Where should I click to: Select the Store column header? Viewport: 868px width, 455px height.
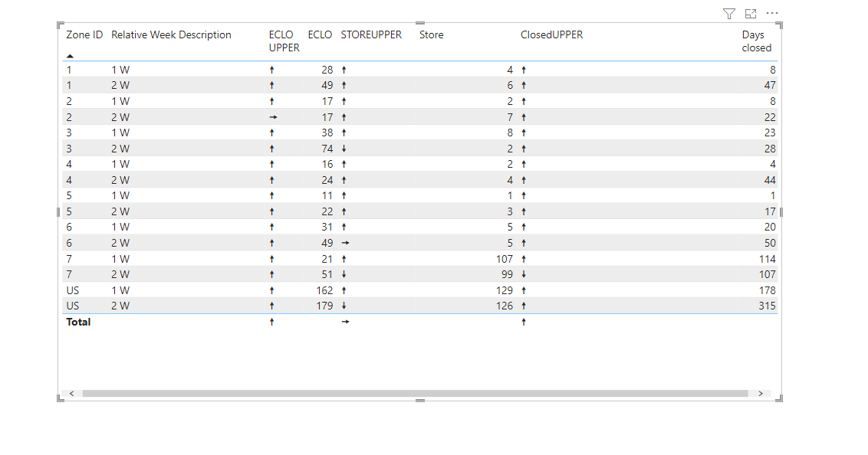(431, 34)
